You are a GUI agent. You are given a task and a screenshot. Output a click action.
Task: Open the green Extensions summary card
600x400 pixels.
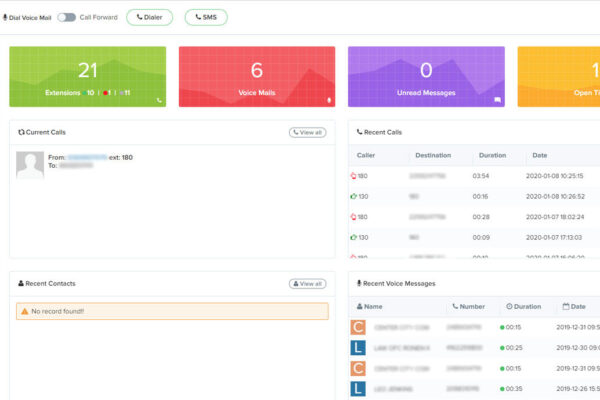(87, 75)
